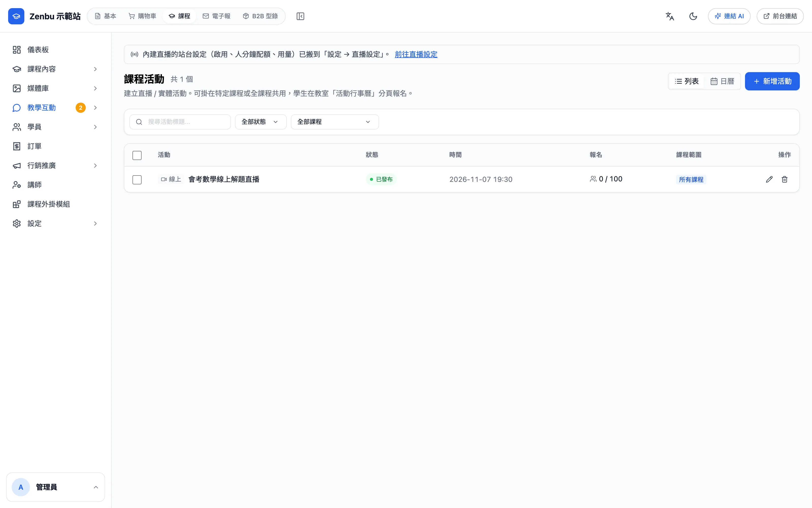Click the orange notification badge showing 2
Image resolution: width=812 pixels, height=508 pixels.
[x=80, y=107]
